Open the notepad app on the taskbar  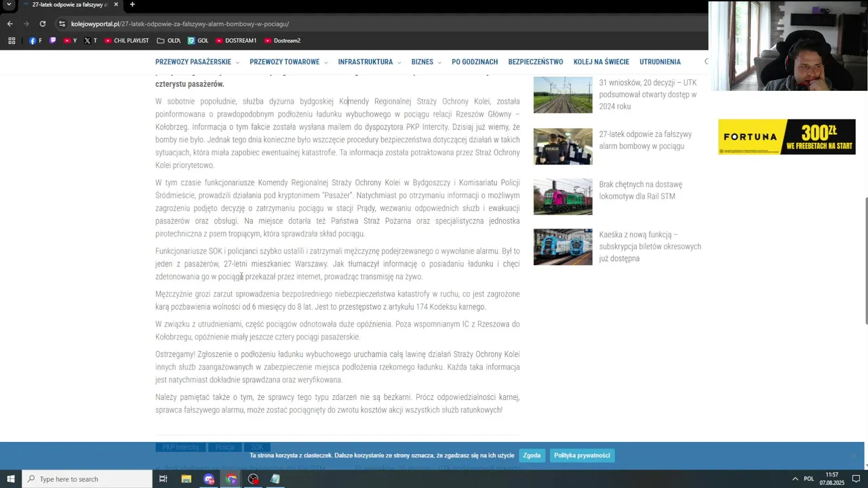click(275, 479)
